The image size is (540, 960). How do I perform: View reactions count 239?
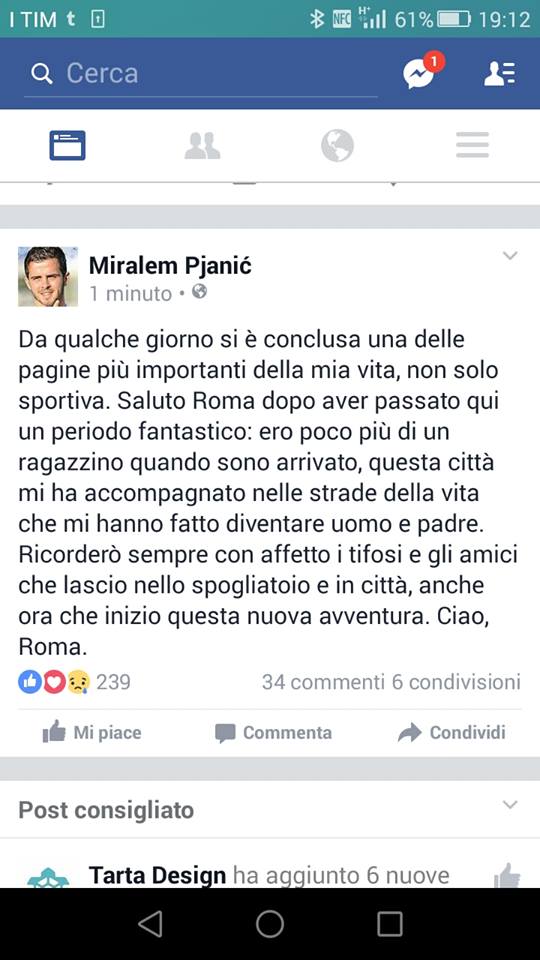click(x=75, y=681)
